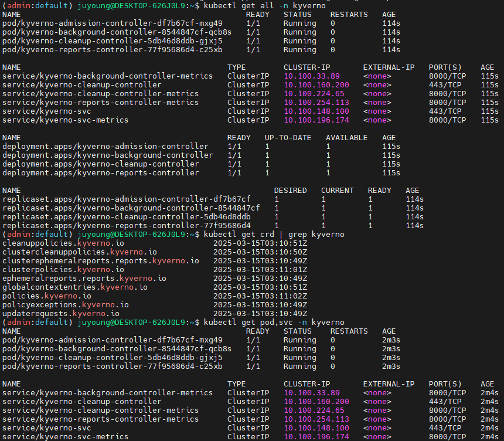This screenshot has height=441, width=504.
Task: Click IP 10.100.33.89 in the 115s row
Action: [x=311, y=76]
